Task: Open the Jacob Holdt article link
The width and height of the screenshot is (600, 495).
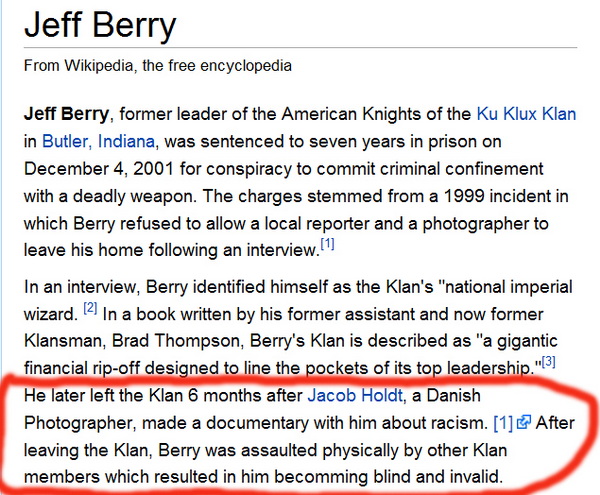Action: point(348,396)
